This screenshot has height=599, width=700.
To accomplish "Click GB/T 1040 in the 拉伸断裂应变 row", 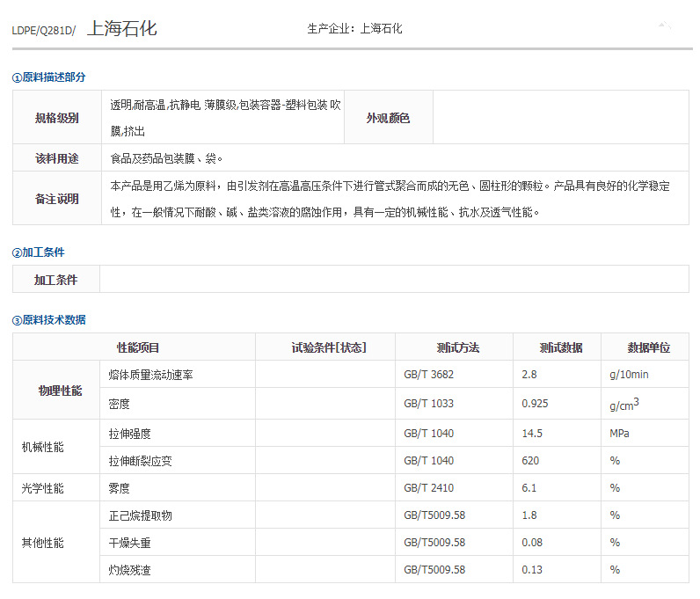I will [x=428, y=461].
